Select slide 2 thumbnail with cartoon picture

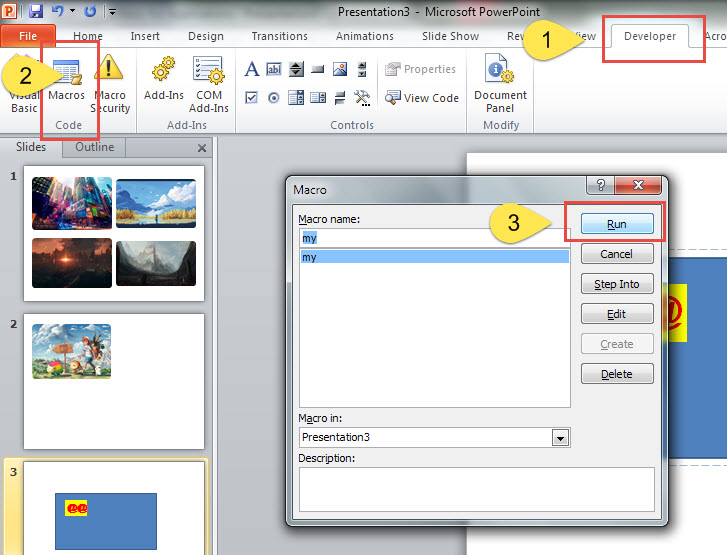coord(114,382)
